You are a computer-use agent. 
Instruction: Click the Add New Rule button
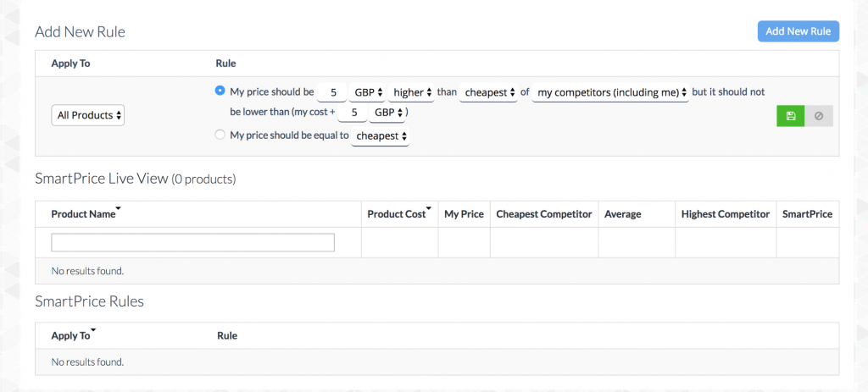(x=798, y=31)
